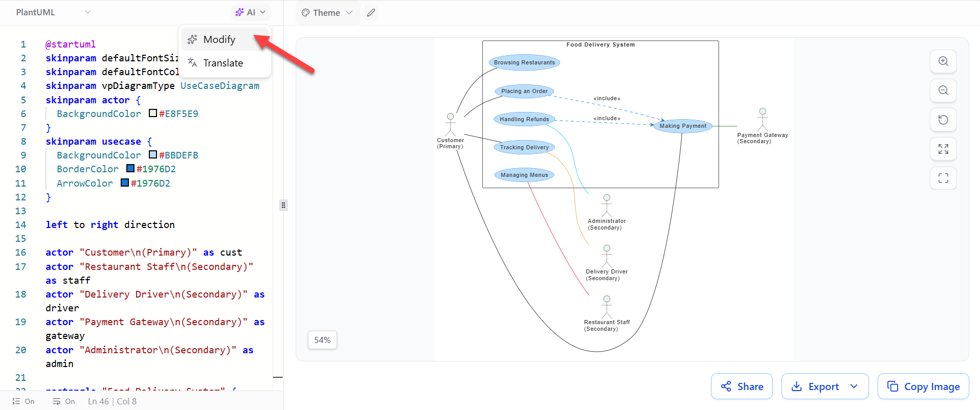This screenshot has height=410, width=980.
Task: Click the sparkle AI icon
Action: [x=239, y=12]
